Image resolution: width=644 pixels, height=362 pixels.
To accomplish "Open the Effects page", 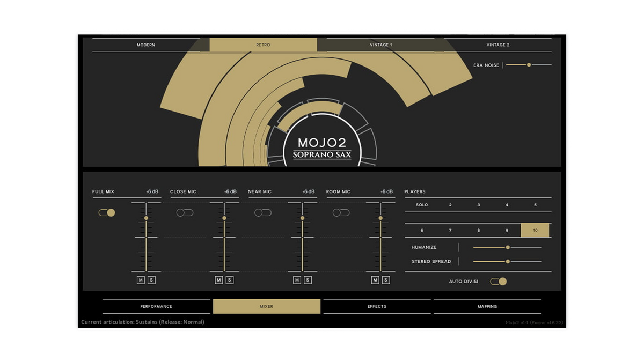I will coord(377,306).
